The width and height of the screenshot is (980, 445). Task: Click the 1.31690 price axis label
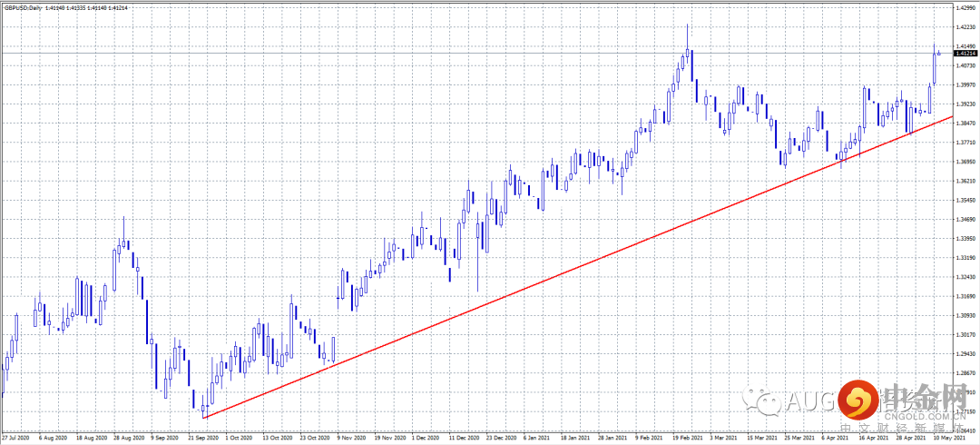pos(966,296)
